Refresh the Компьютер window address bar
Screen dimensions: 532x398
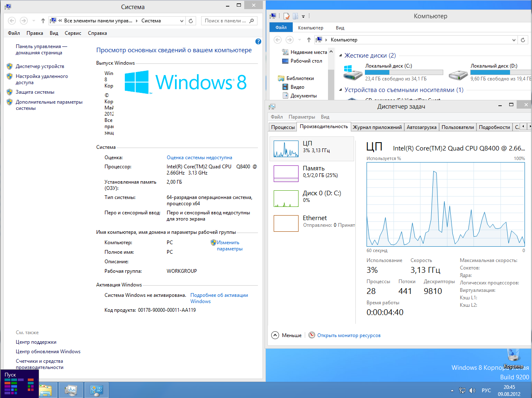(x=523, y=40)
